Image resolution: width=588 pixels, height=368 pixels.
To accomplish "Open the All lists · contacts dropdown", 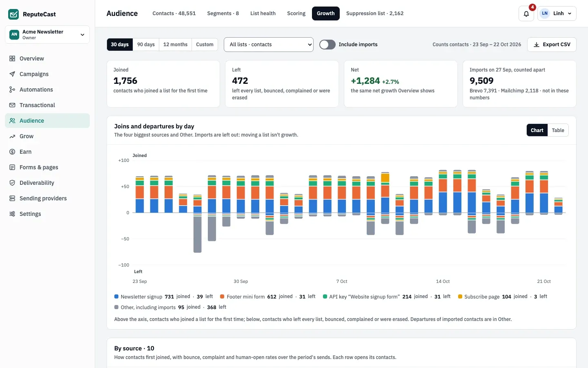I will point(269,45).
